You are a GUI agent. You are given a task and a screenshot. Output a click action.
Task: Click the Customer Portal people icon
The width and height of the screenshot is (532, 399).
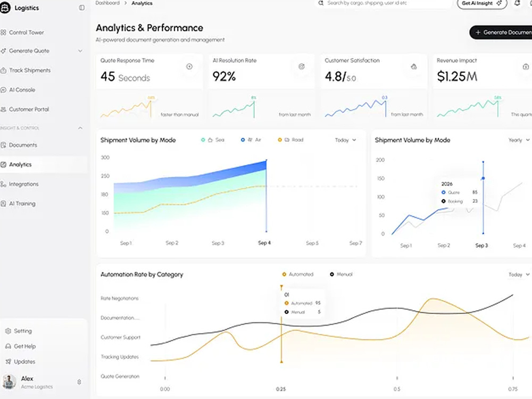(3, 109)
